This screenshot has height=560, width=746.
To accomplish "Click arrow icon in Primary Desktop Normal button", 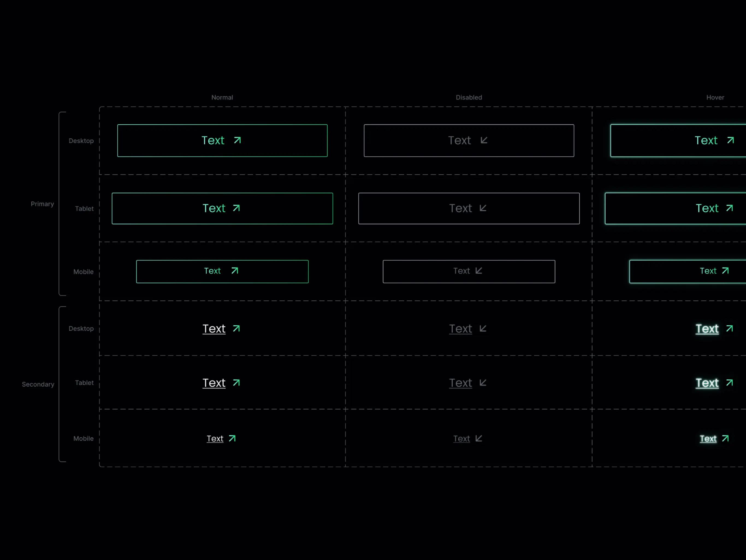I will (237, 140).
